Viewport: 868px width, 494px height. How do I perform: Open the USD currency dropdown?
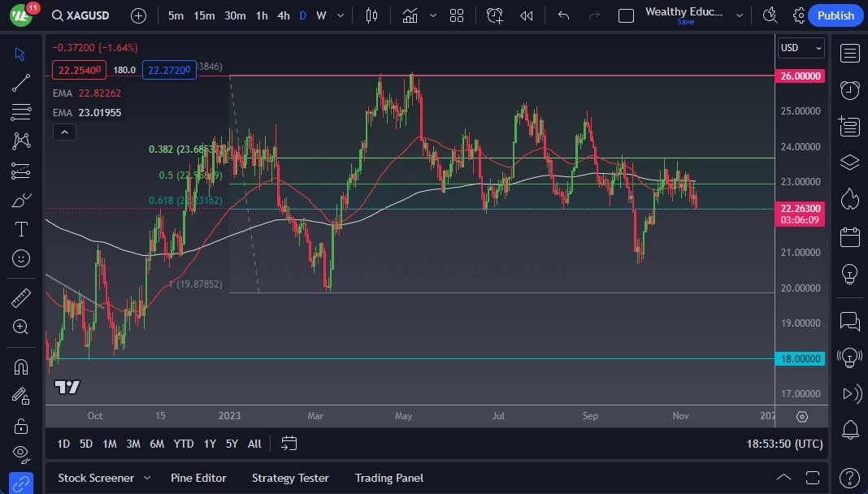pyautogui.click(x=801, y=48)
